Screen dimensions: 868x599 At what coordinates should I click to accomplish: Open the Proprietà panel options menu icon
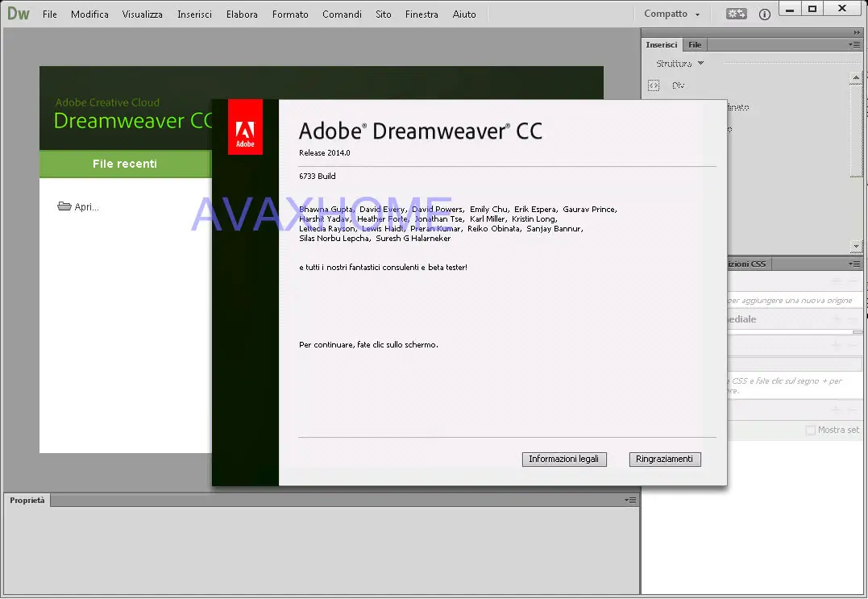tap(630, 501)
